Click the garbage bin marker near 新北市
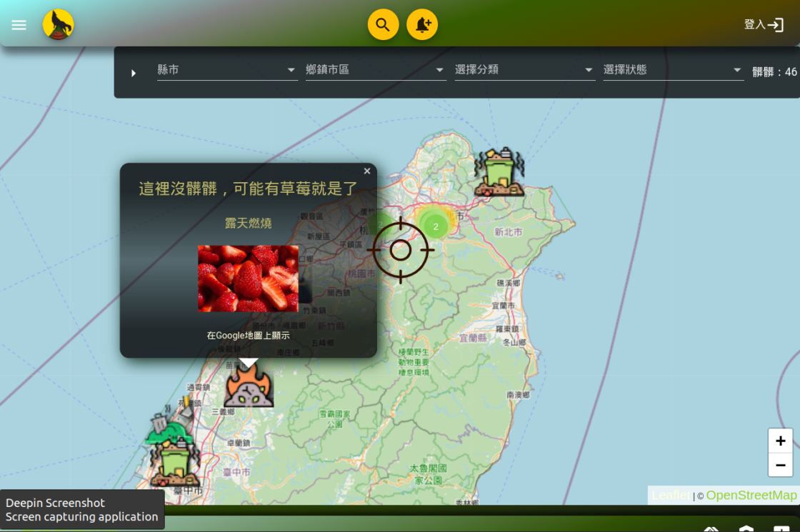Viewport: 800px width, 532px height. click(499, 172)
